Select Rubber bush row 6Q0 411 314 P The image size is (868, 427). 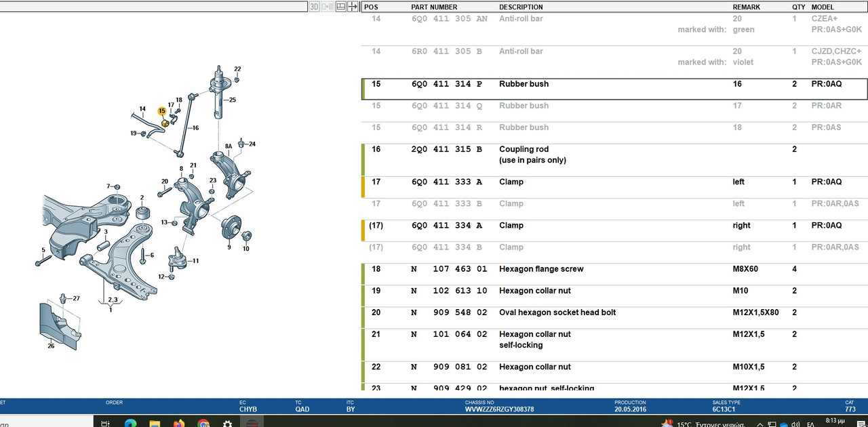614,89
